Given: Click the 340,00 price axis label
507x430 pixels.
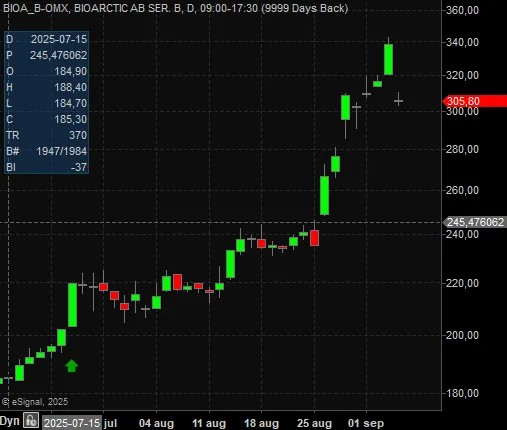Looking at the screenshot, I should pos(463,42).
